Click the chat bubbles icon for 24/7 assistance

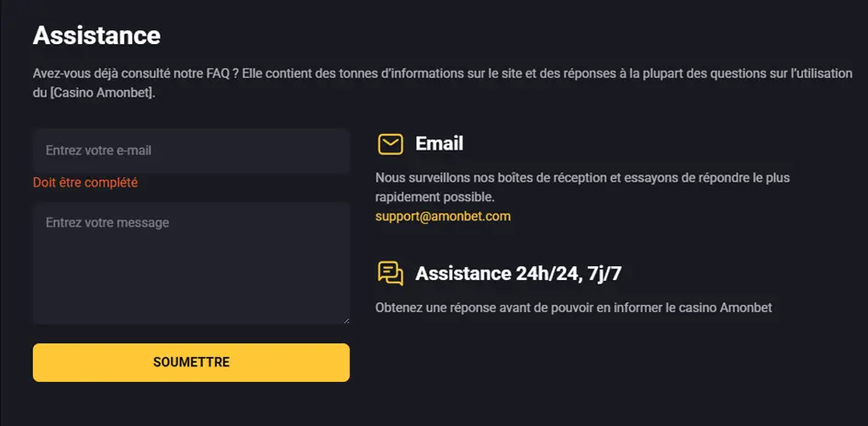[390, 274]
